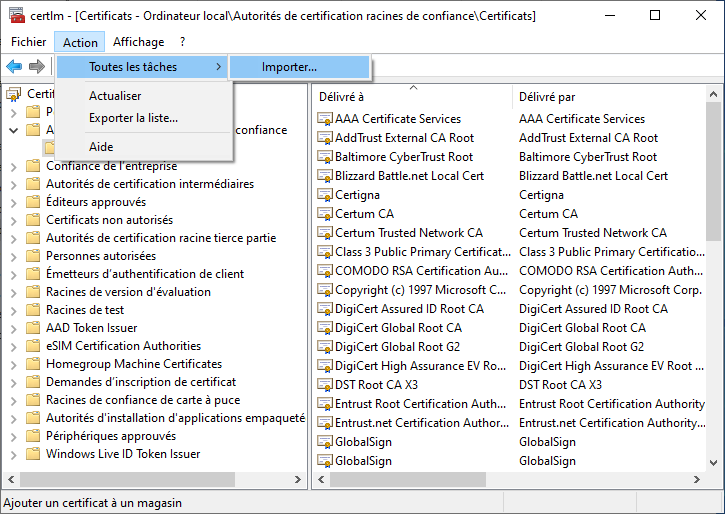725x514 pixels.
Task: Click the DST Root CA X3 certificate icon
Action: [x=325, y=385]
